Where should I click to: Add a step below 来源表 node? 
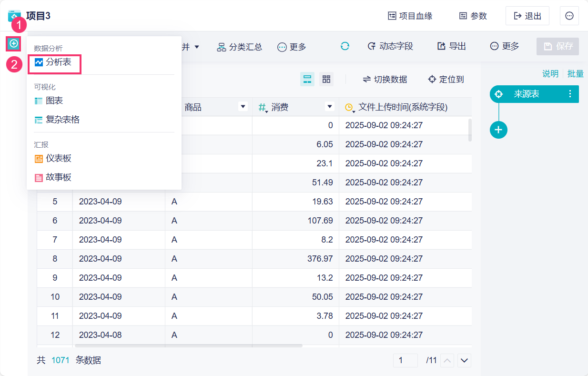coord(498,130)
